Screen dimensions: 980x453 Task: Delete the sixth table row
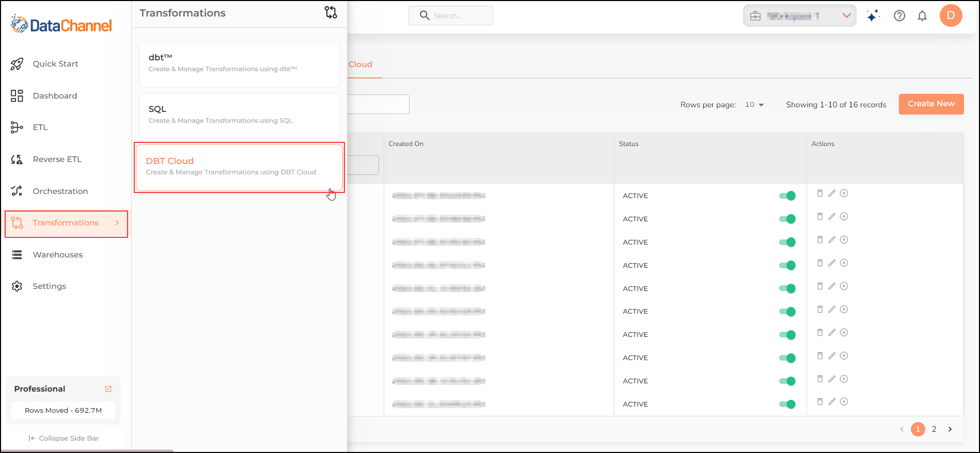tap(820, 310)
